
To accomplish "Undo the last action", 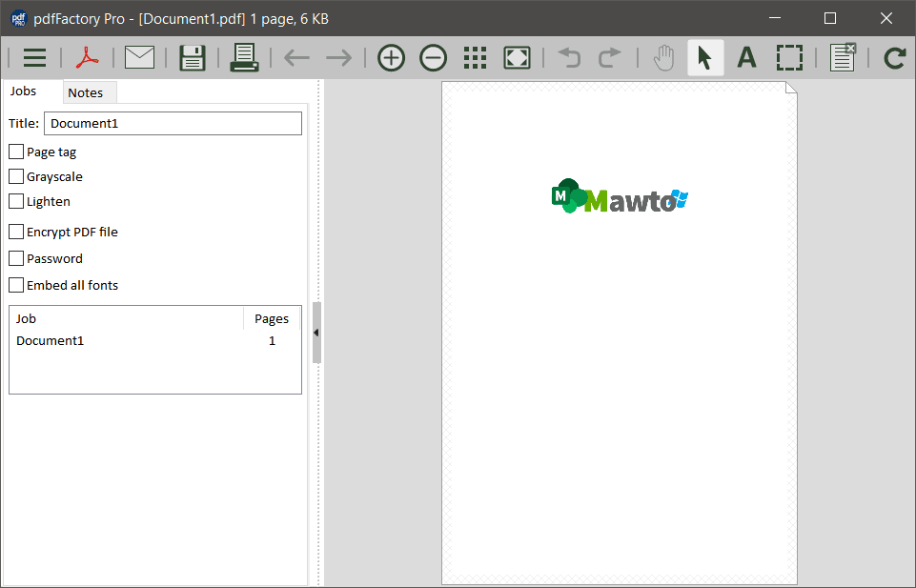I will [x=569, y=58].
